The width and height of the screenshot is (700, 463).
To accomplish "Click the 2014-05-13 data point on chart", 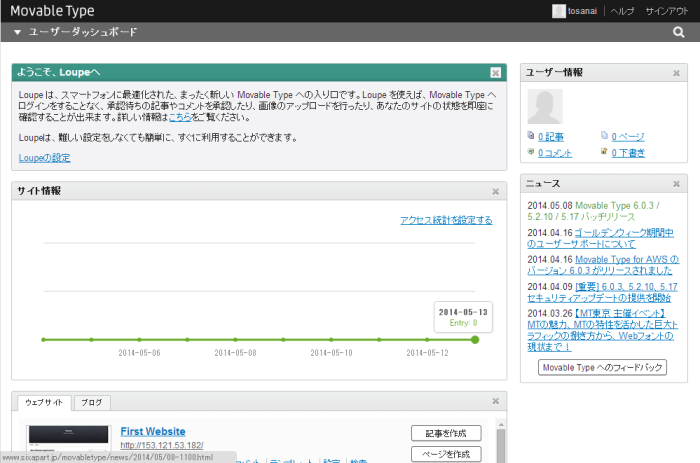I will 475,340.
